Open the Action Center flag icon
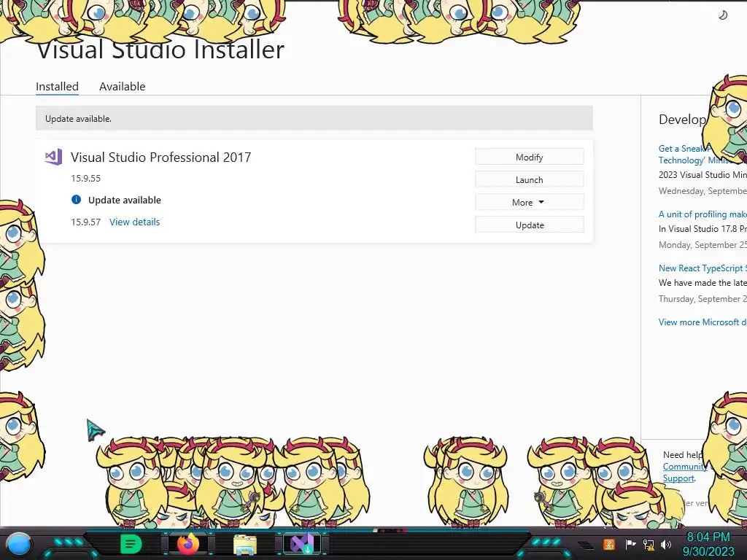The image size is (747, 560). click(x=630, y=544)
